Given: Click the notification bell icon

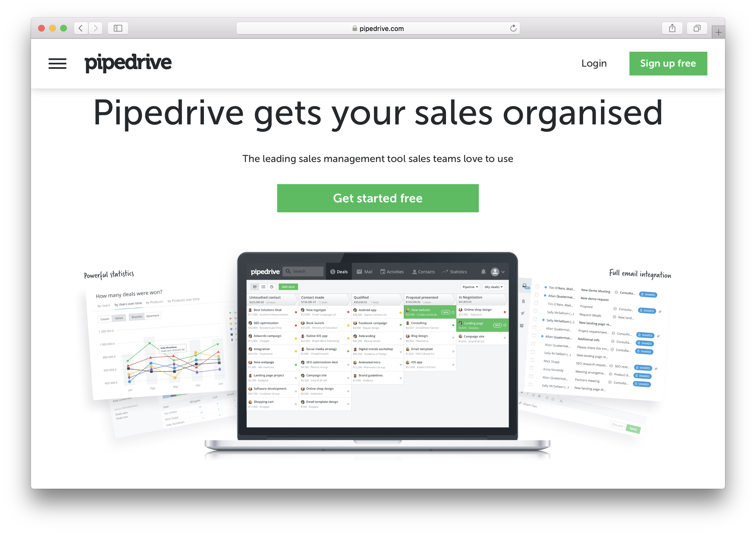Looking at the screenshot, I should 484,271.
